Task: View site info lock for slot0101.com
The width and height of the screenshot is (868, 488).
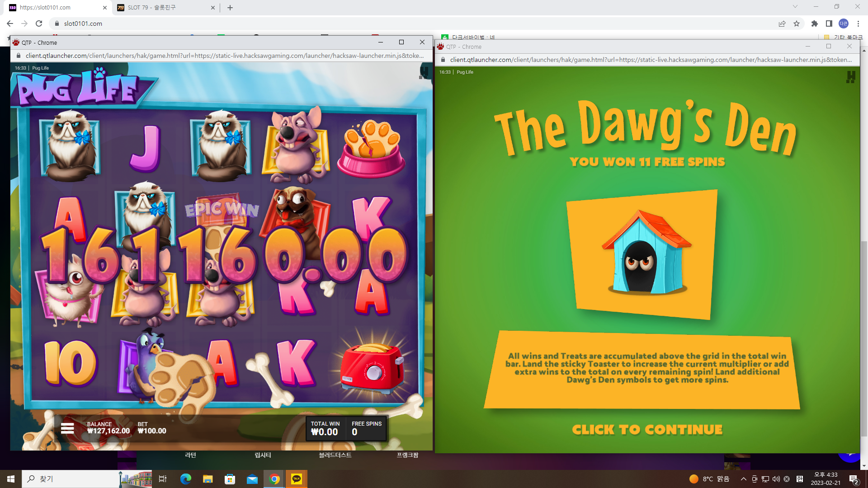Action: [x=57, y=23]
